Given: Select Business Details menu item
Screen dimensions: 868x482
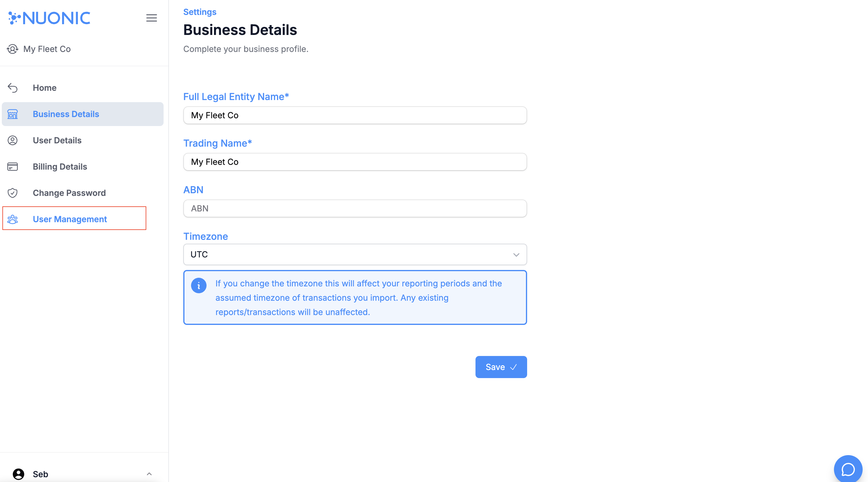Looking at the screenshot, I should click(83, 114).
